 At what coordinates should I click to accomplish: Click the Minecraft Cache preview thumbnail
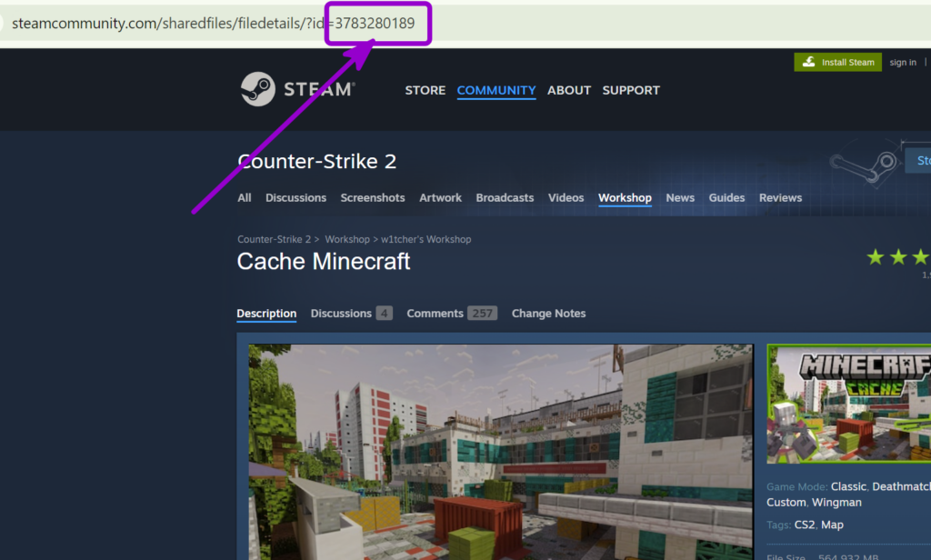pos(848,404)
